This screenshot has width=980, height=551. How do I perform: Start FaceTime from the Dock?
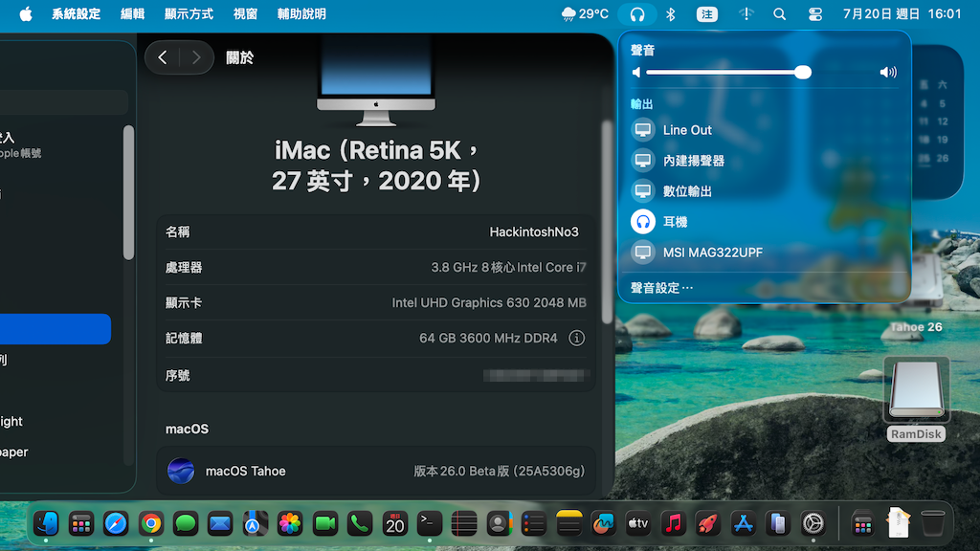tap(325, 523)
